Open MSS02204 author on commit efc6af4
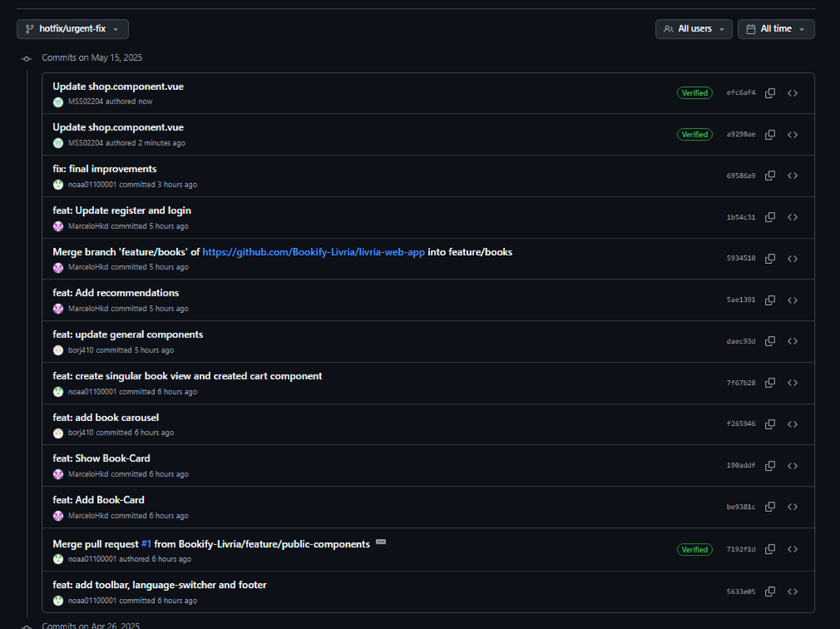 tap(85, 101)
